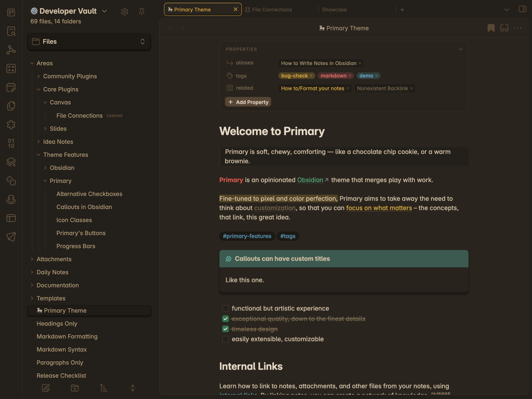This screenshot has width=532, height=399.
Task: Open the Progress Bars note
Action: pyautogui.click(x=76, y=246)
